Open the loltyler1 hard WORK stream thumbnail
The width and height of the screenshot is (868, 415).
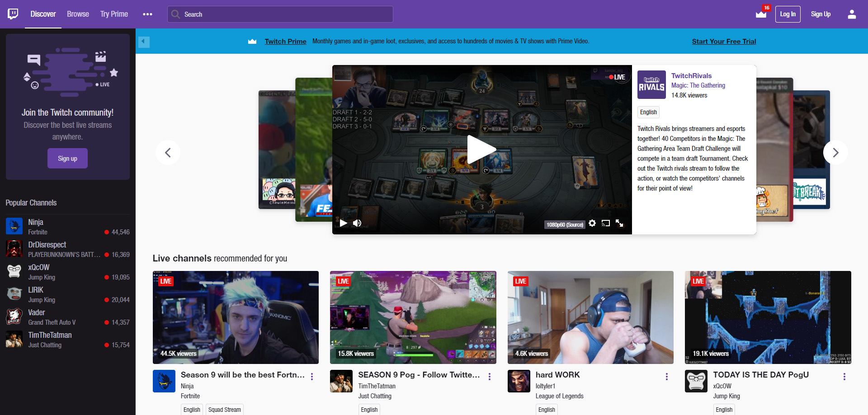tap(590, 317)
